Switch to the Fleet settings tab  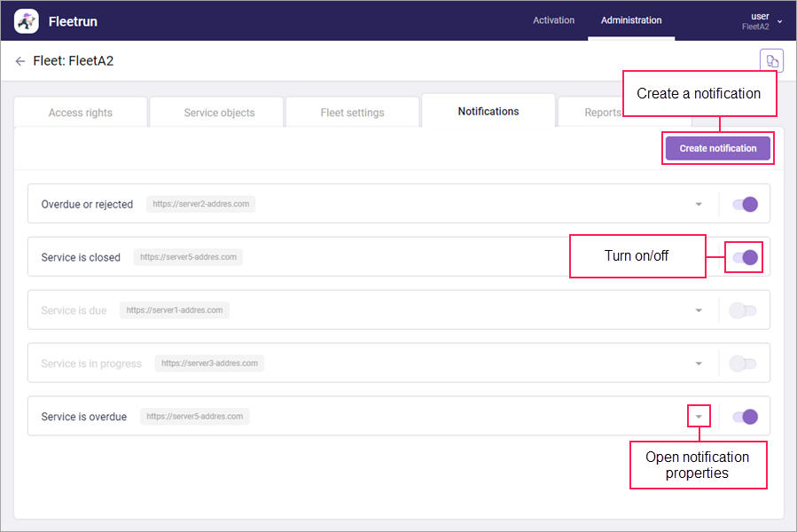352,113
